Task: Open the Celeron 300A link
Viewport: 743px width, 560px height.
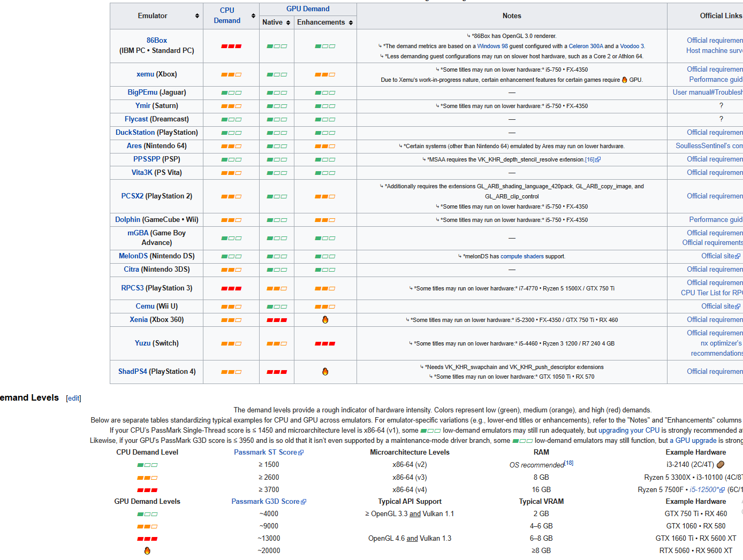Action: 586,47
